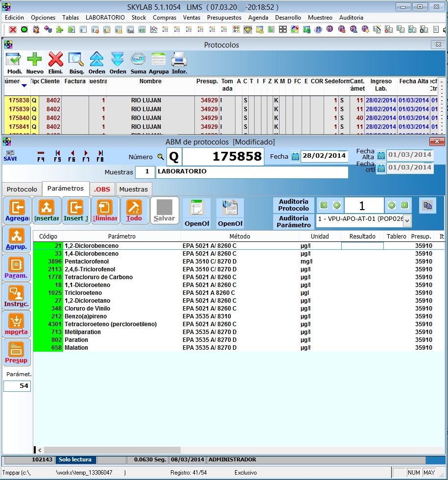The height and width of the screenshot is (480, 448).
Task: Open the Fecha calendar picker
Action: 295,157
